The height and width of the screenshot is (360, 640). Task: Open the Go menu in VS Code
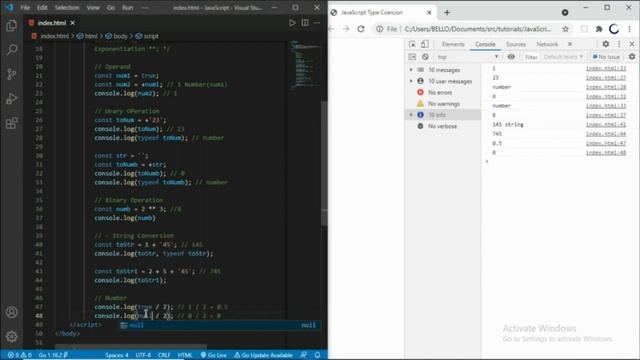point(111,7)
